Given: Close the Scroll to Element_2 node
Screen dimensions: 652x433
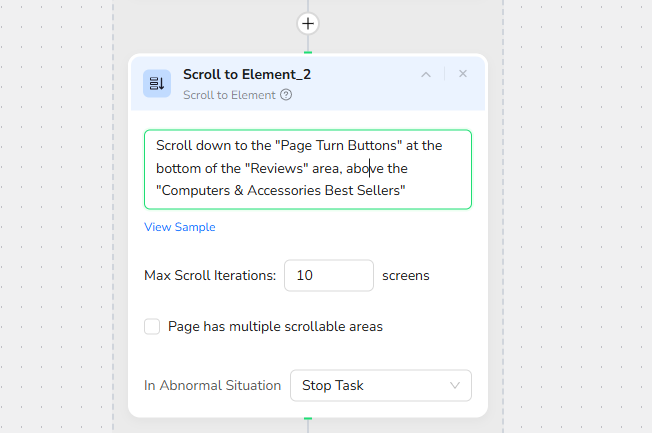Looking at the screenshot, I should (462, 74).
